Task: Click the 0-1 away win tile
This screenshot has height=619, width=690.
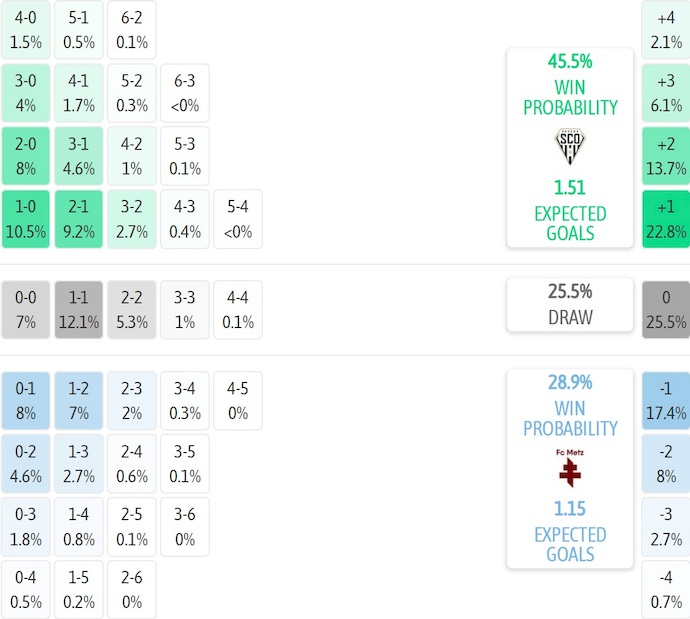Action: point(26,400)
